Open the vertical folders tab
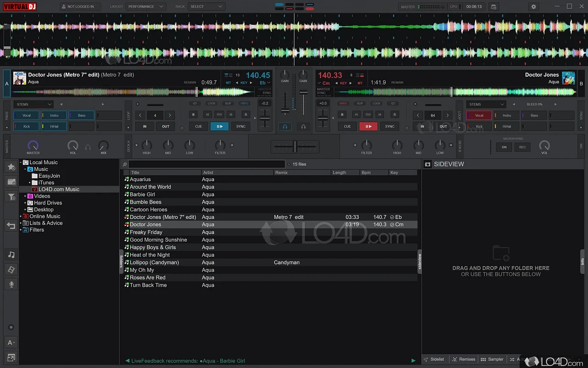The height and width of the screenshot is (368, 588). (121, 261)
